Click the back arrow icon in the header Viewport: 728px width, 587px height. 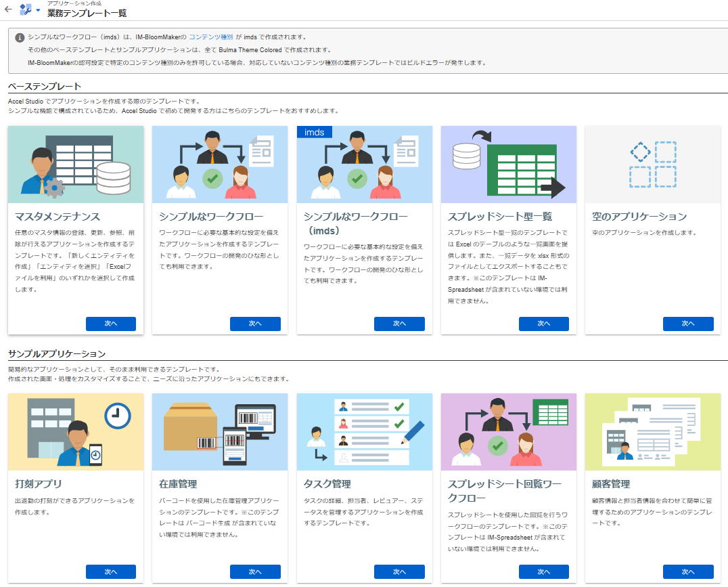(x=9, y=10)
